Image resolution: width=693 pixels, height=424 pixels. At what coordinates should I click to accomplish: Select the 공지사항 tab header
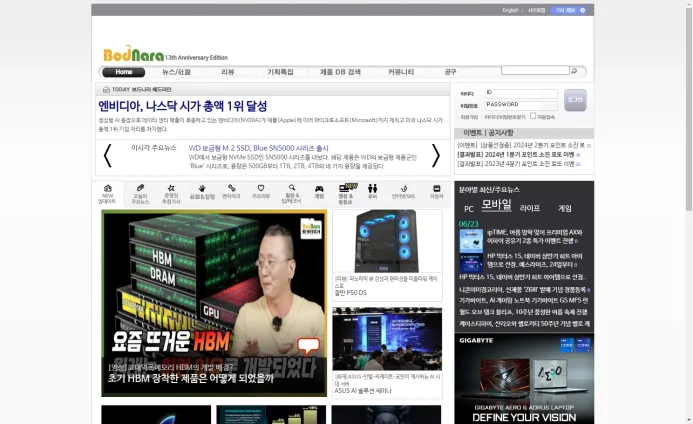(x=501, y=133)
